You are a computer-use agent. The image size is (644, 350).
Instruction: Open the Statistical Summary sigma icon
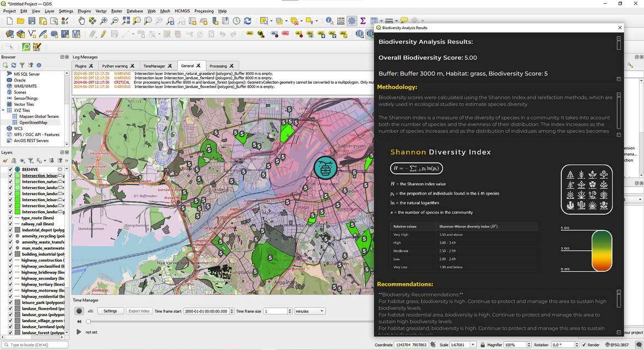coord(363,21)
